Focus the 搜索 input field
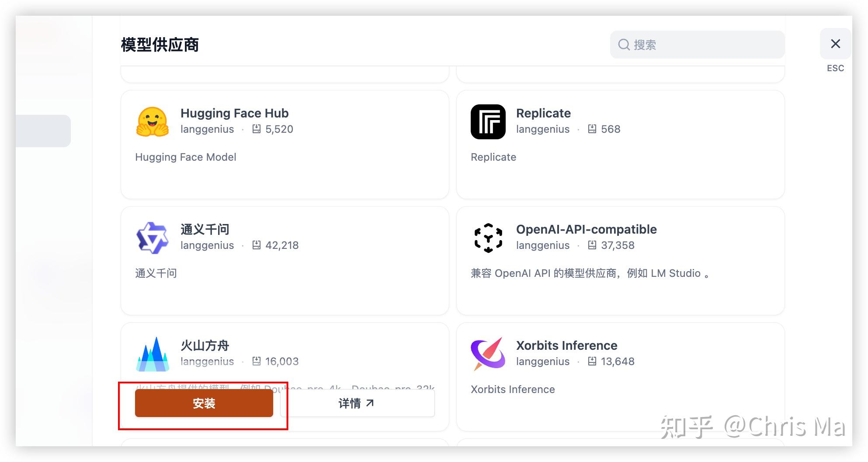The height and width of the screenshot is (462, 868). click(x=698, y=45)
